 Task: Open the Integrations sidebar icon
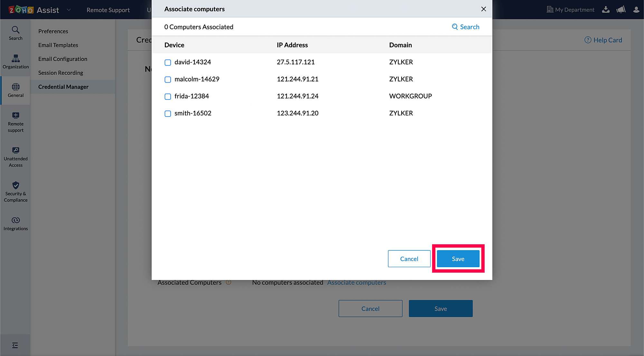coord(15,224)
